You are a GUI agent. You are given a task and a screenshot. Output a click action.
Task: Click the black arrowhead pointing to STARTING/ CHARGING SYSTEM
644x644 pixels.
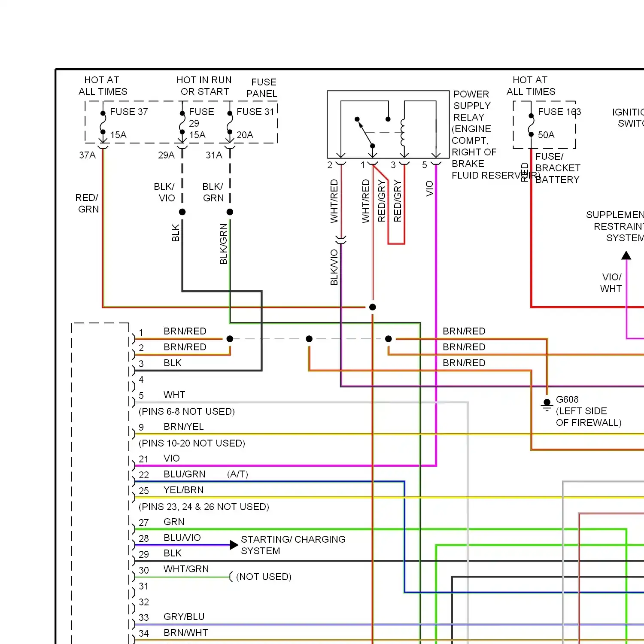pyautogui.click(x=234, y=545)
